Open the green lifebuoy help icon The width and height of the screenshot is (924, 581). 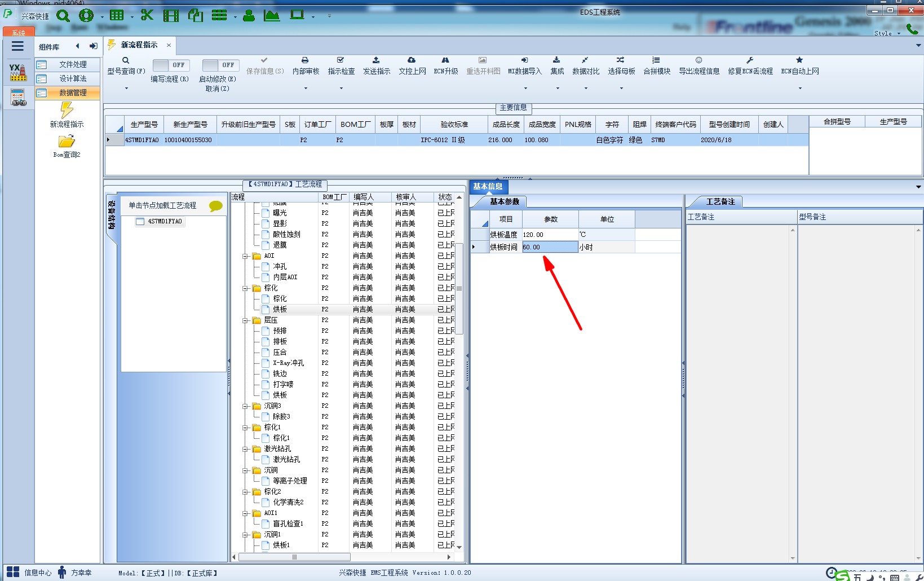86,16
